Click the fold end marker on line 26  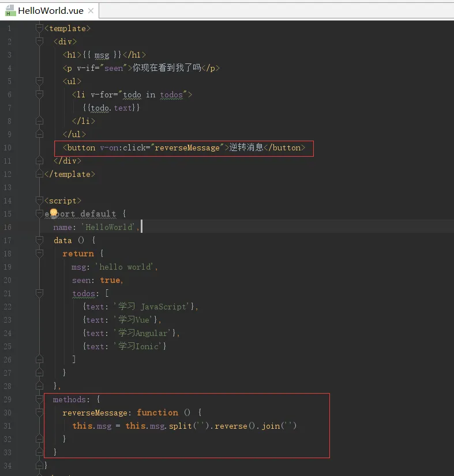coord(39,360)
